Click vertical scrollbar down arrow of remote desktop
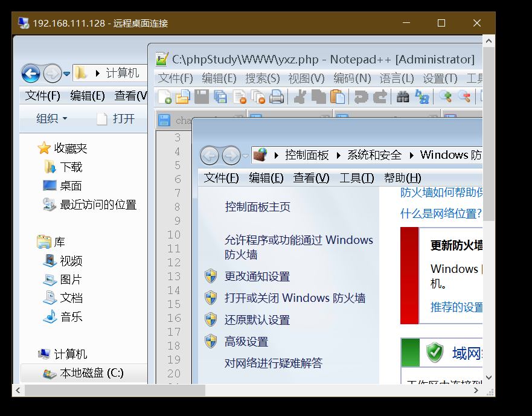This screenshot has height=416, width=532. click(489, 377)
